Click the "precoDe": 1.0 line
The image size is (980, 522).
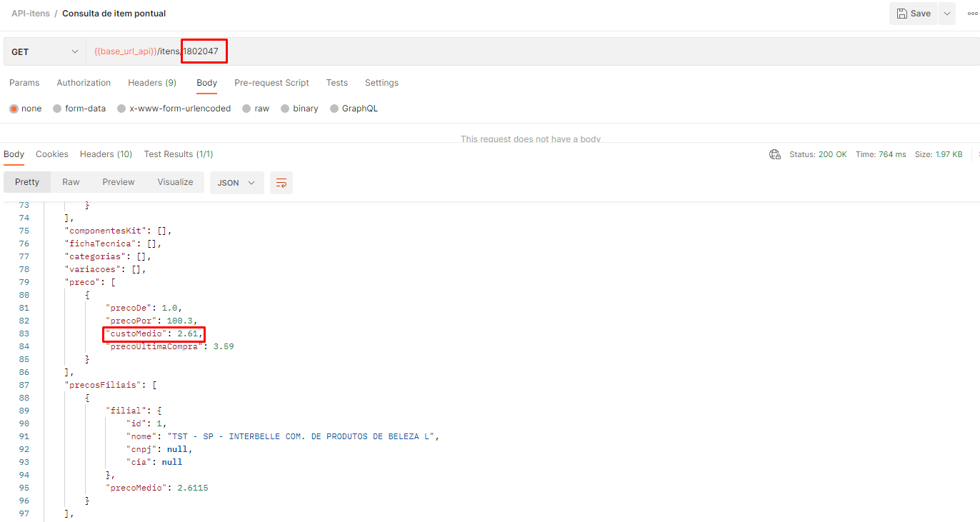click(x=144, y=308)
